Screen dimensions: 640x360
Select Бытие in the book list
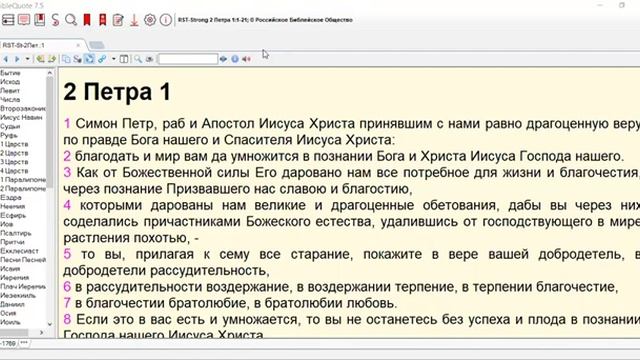point(10,73)
